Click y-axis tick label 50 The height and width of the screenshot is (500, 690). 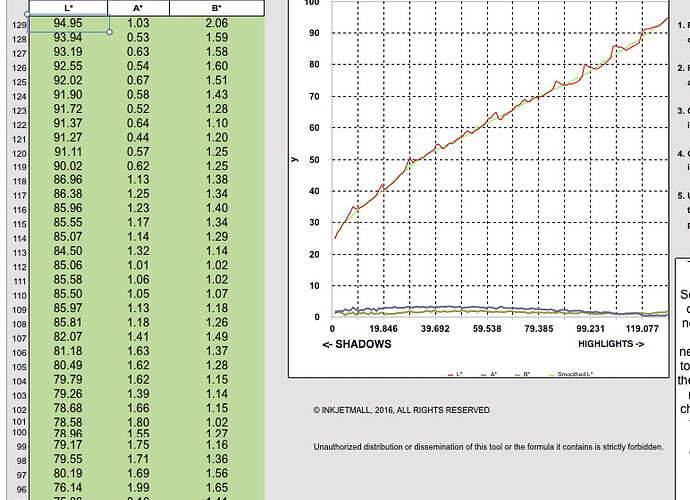click(x=314, y=160)
